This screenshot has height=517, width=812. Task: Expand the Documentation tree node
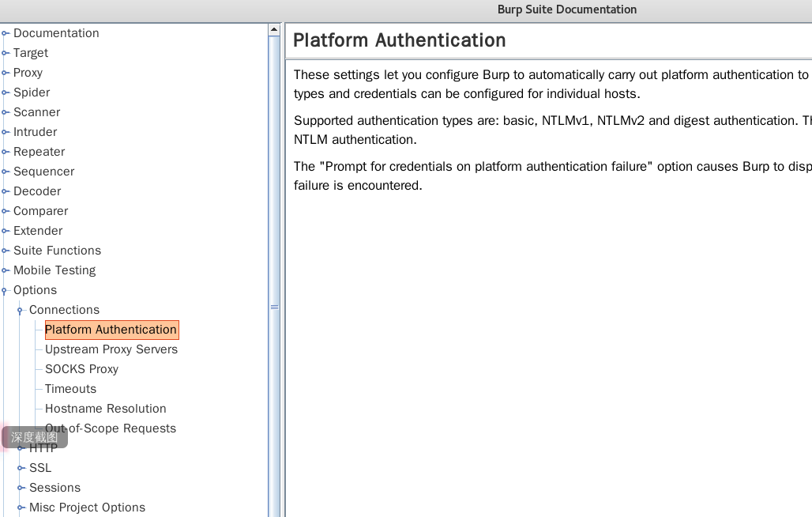[6, 33]
